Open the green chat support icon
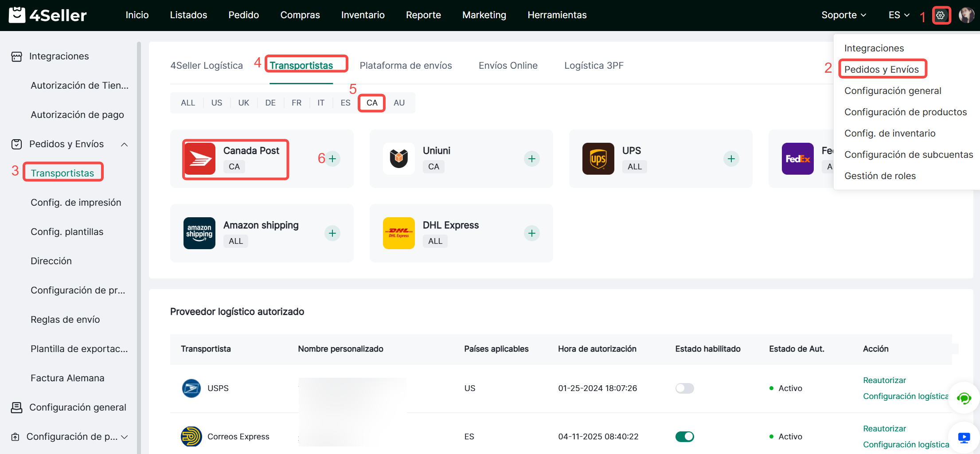This screenshot has width=980, height=454. [964, 398]
